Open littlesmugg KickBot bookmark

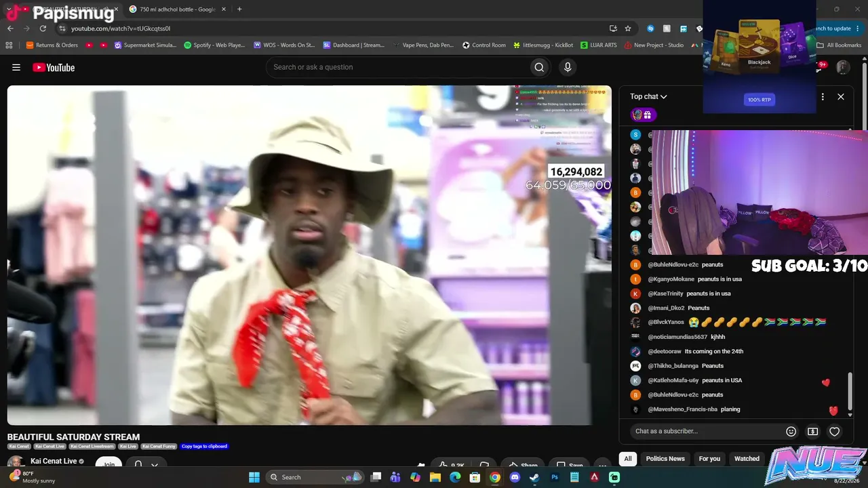pos(543,45)
